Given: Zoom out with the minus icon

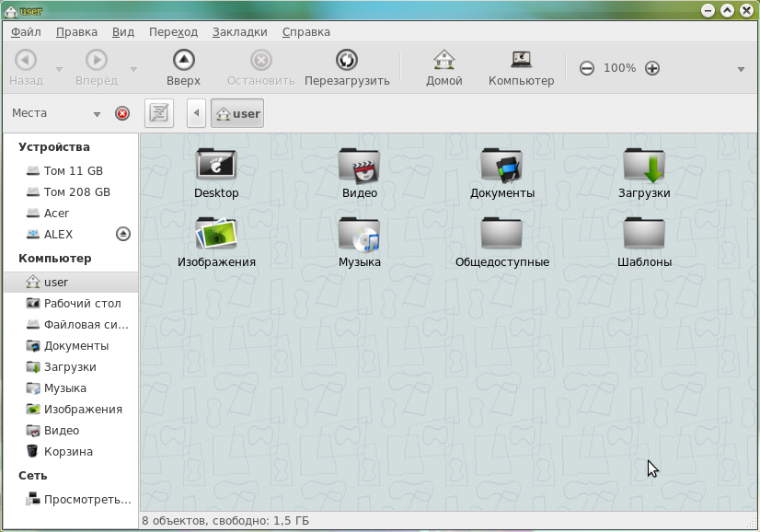Looking at the screenshot, I should point(586,68).
